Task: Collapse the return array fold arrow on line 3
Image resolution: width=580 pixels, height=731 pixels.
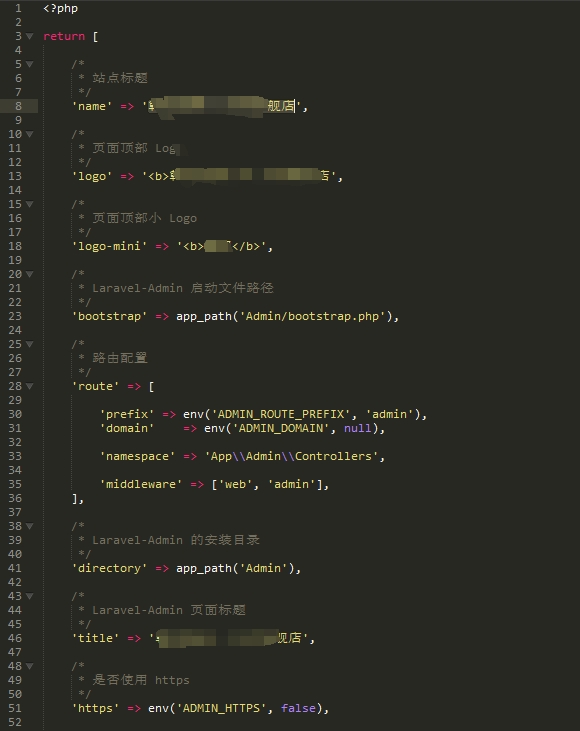Action: [x=30, y=36]
